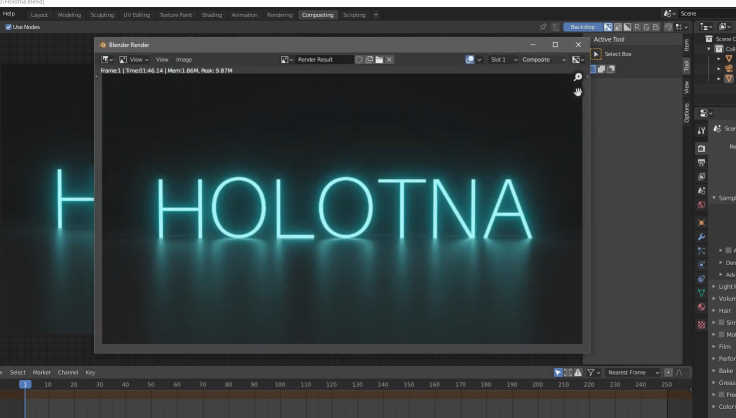
Task: Unlink the Render Result image with X icon
Action: (389, 60)
